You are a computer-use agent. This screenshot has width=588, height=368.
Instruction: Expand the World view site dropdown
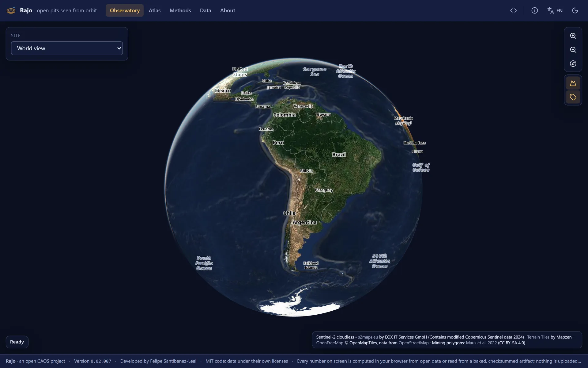(x=67, y=48)
